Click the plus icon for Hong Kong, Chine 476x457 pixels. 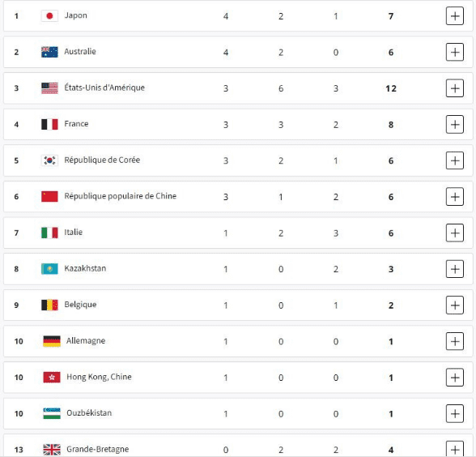point(455,378)
